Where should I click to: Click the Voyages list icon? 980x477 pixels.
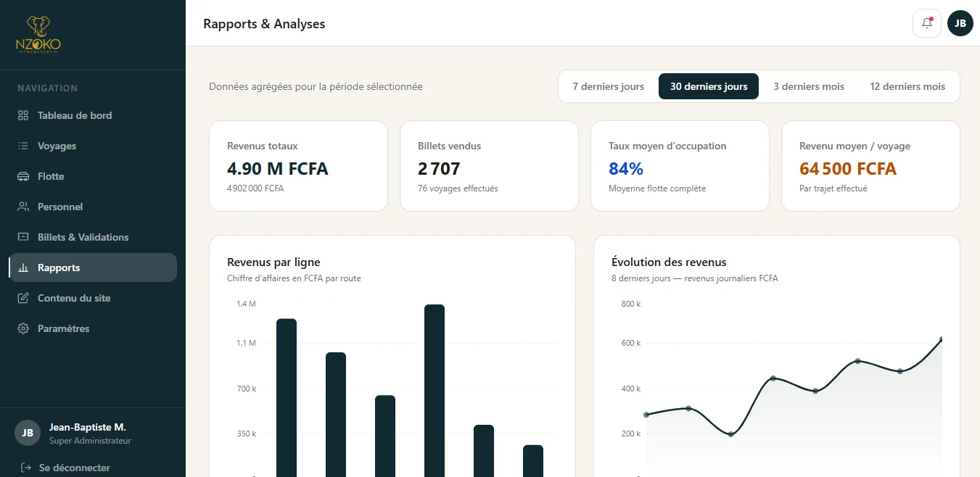point(23,146)
